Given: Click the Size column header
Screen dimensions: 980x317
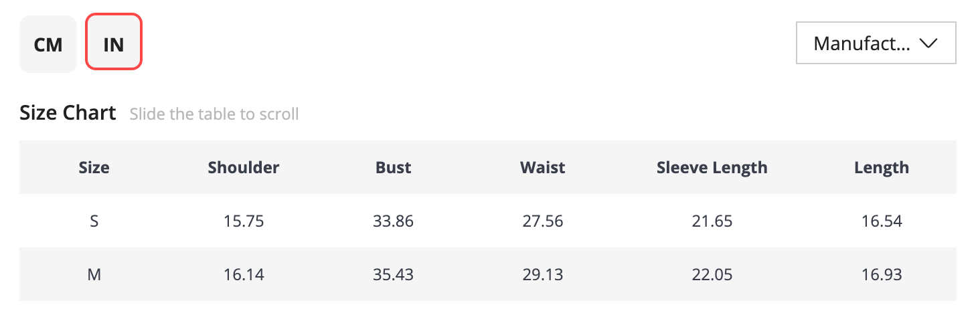Looking at the screenshot, I should coord(94,167).
